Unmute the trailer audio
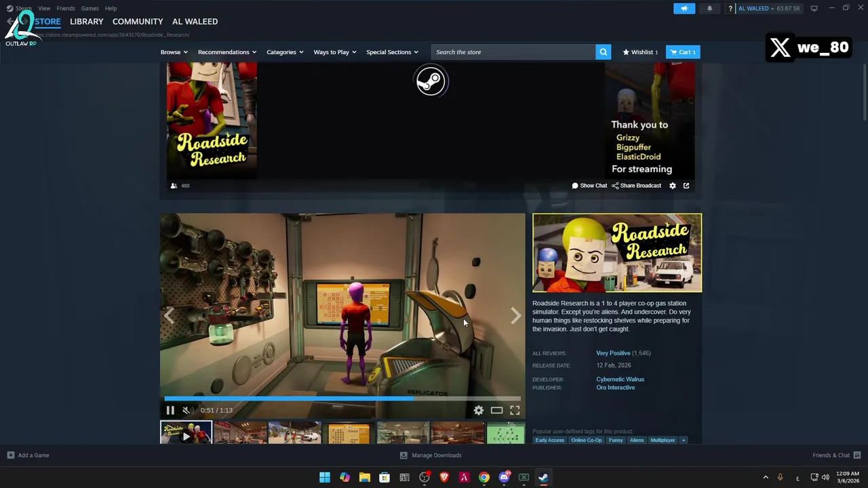The width and height of the screenshot is (868, 488). pos(187,410)
